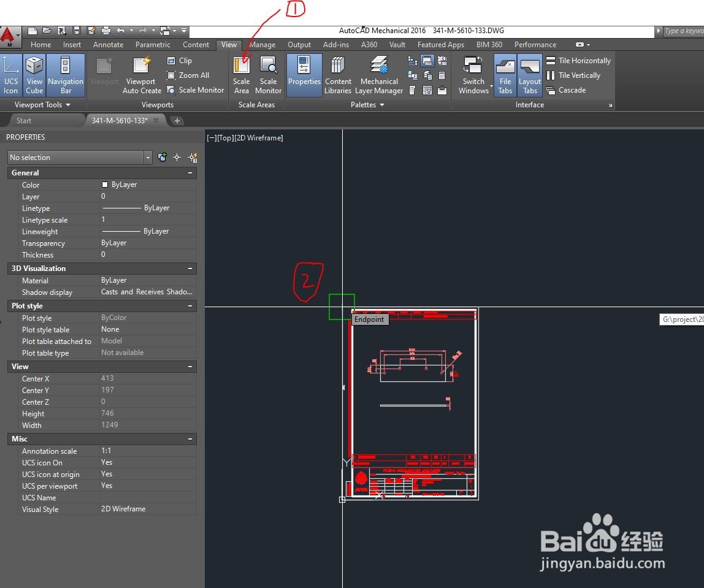Toggle the Properties palette button
Screen dimensions: 704x588
(304, 75)
